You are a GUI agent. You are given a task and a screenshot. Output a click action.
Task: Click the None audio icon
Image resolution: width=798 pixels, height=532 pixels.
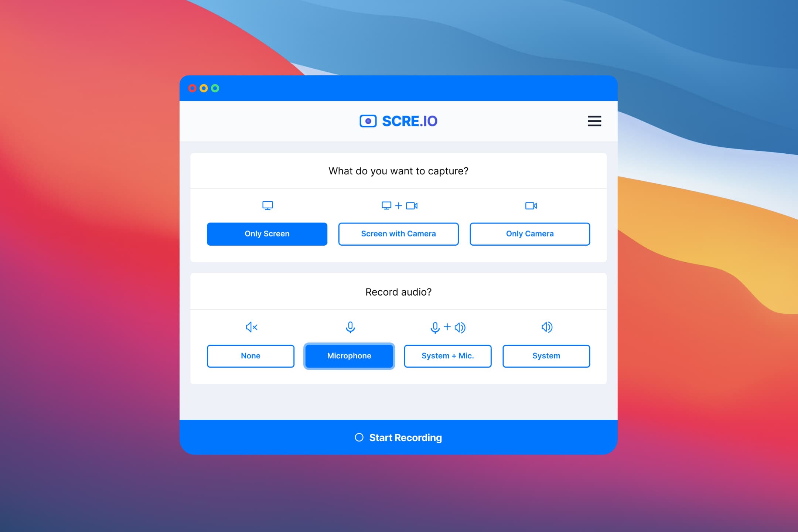[250, 327]
